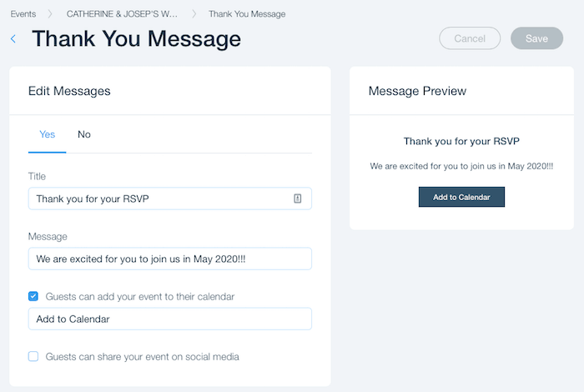Viewport: 584px width, 392px height.
Task: Click the calendar checkbox label text
Action: pos(140,297)
